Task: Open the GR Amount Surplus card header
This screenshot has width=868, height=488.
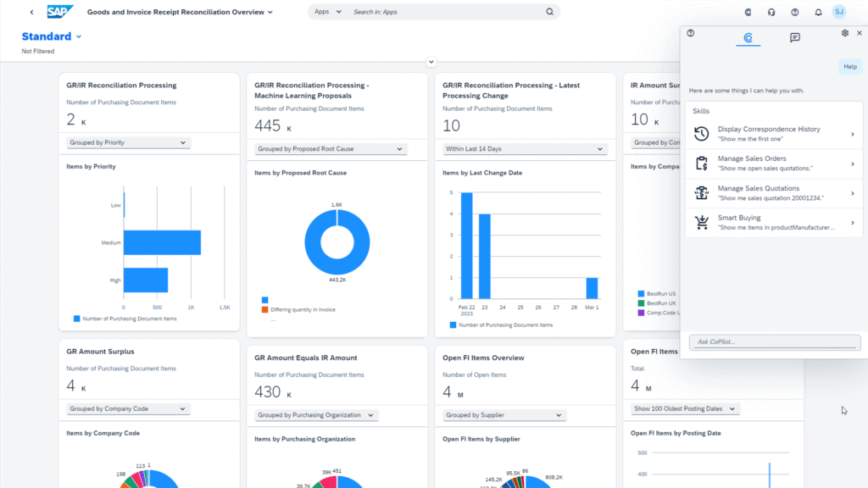Action: point(149,369)
